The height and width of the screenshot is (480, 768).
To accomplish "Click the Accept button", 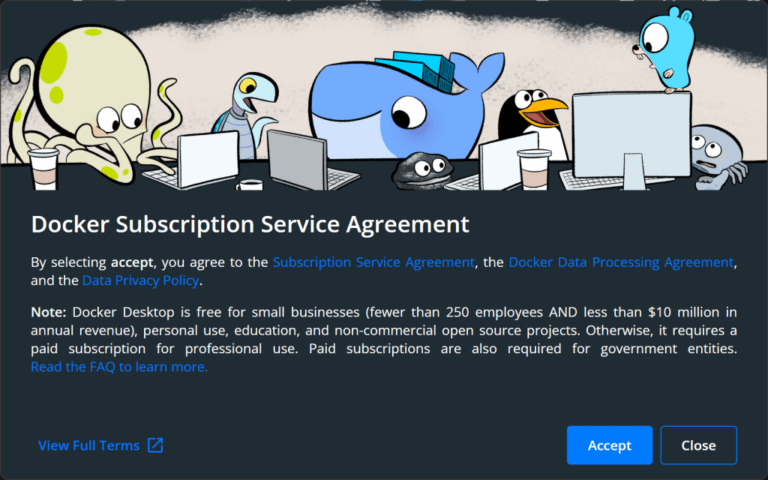I will tap(609, 445).
